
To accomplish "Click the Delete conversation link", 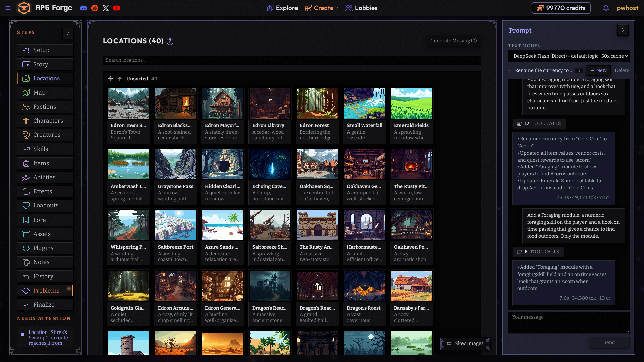I will tap(622, 70).
